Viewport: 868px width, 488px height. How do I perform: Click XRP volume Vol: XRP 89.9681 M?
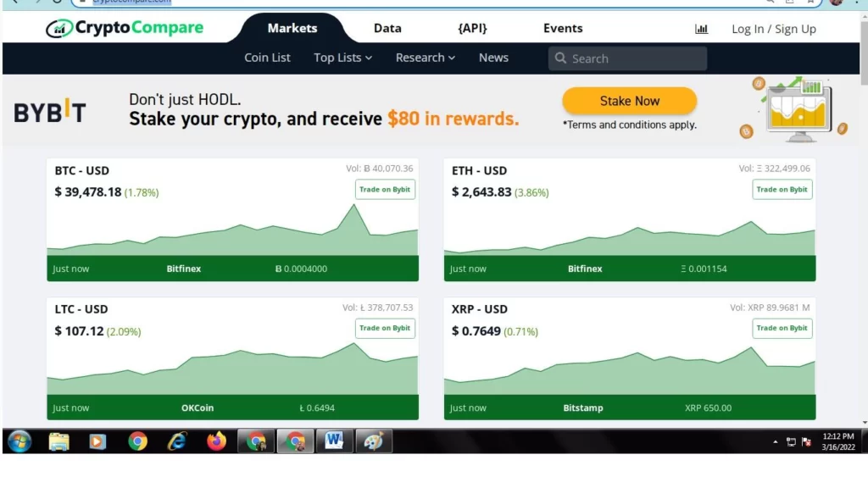[770, 307]
